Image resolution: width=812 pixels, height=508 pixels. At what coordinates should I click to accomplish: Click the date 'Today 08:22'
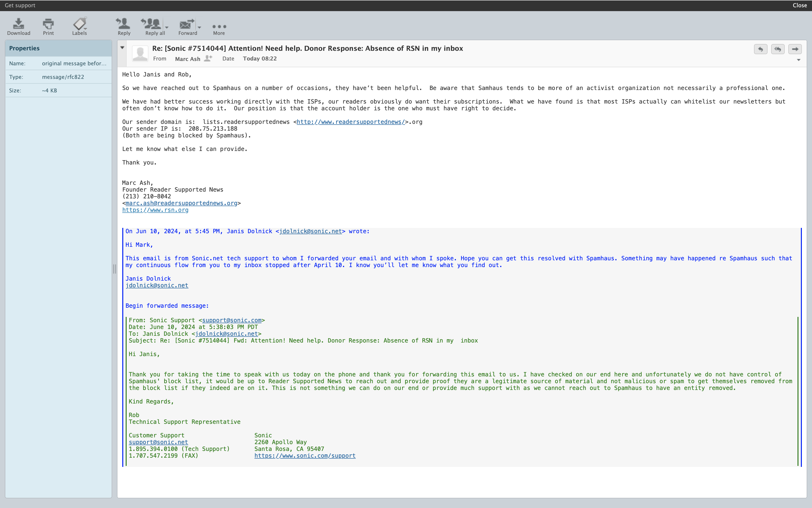coord(260,59)
